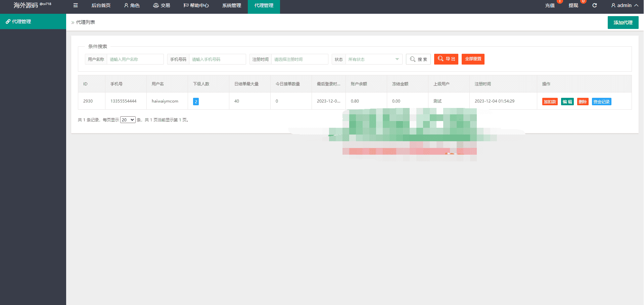Click 加扣款 for user haiwaiymcom
This screenshot has width=644, height=305.
tap(550, 102)
